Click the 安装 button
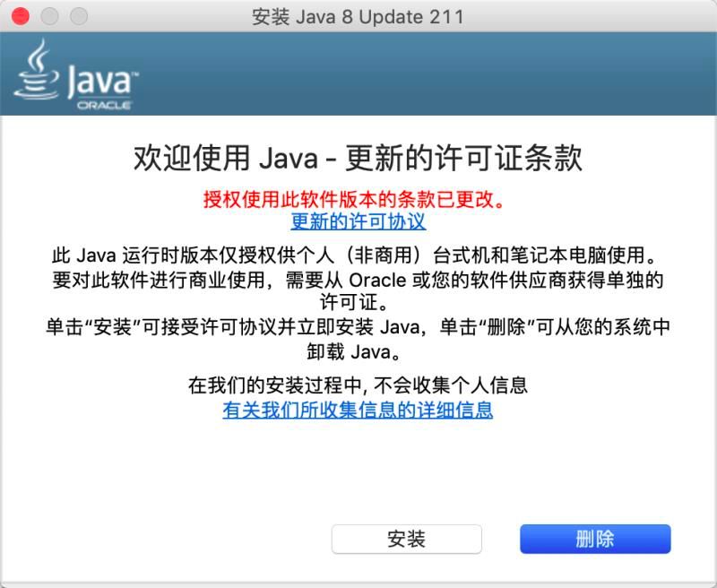 click(407, 539)
